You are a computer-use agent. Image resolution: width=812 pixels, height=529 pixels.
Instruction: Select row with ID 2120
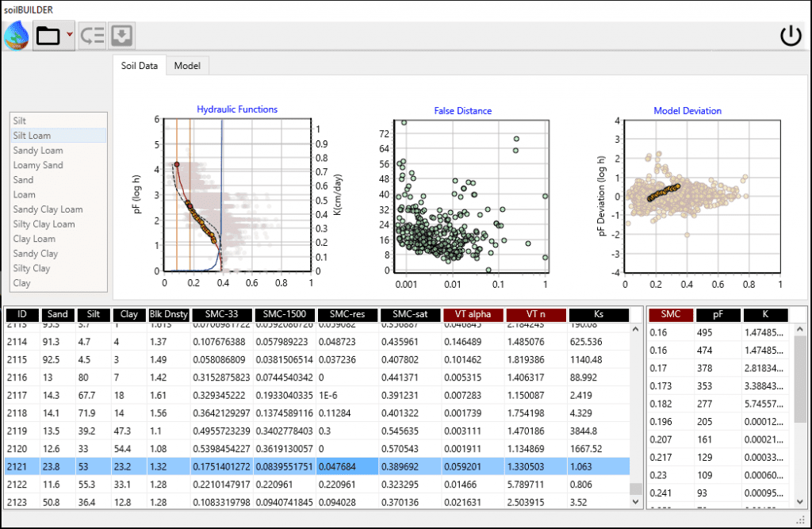pyautogui.click(x=317, y=449)
